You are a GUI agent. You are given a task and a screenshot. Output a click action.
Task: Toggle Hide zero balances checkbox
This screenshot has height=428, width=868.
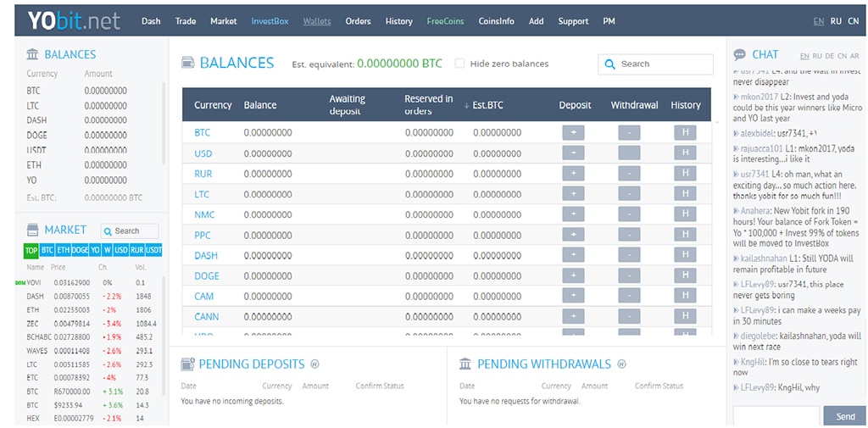pos(459,64)
